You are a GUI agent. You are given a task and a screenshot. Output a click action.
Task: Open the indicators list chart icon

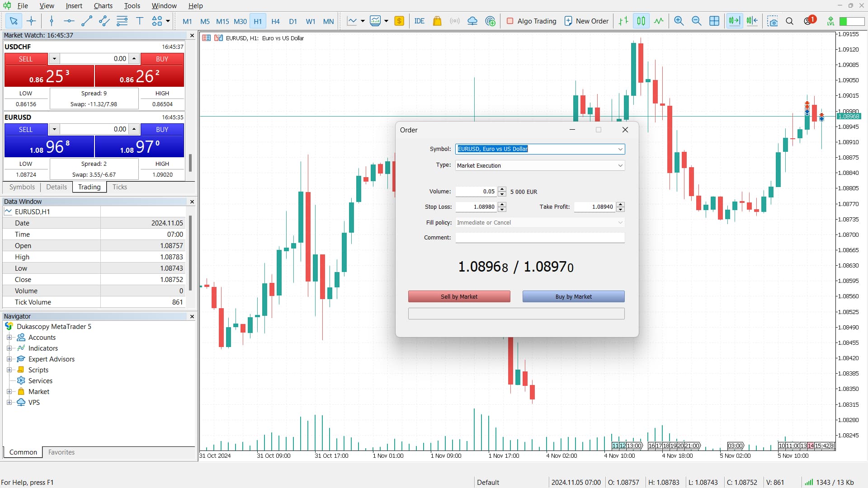(x=375, y=21)
